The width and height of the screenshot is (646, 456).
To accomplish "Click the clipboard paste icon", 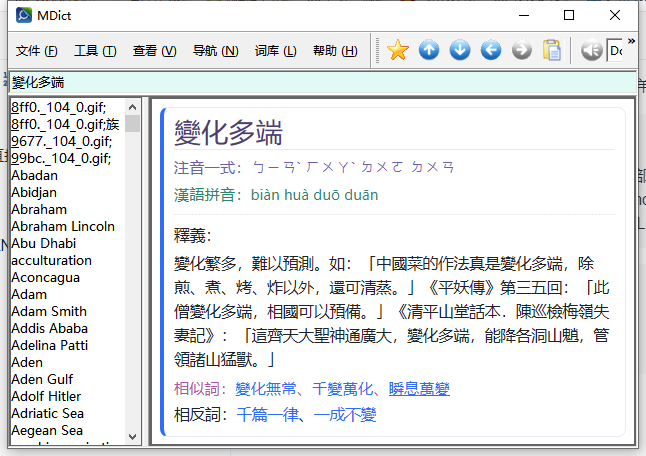I will coord(552,50).
